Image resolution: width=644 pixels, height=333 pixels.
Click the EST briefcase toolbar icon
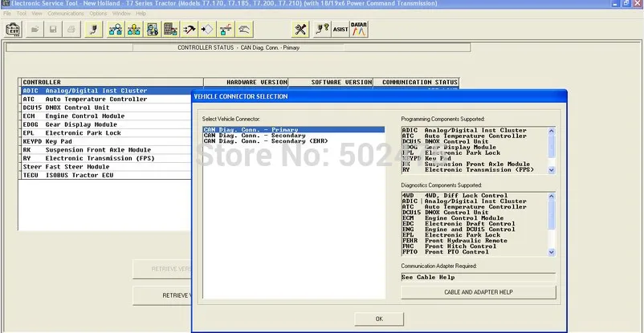click(x=13, y=30)
